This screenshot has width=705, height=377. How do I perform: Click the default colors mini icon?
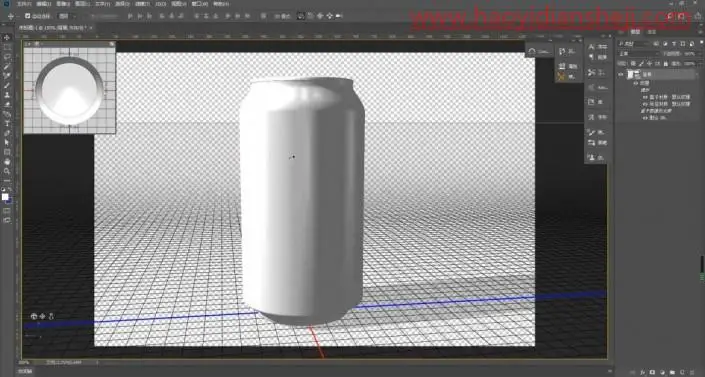tap(4, 189)
